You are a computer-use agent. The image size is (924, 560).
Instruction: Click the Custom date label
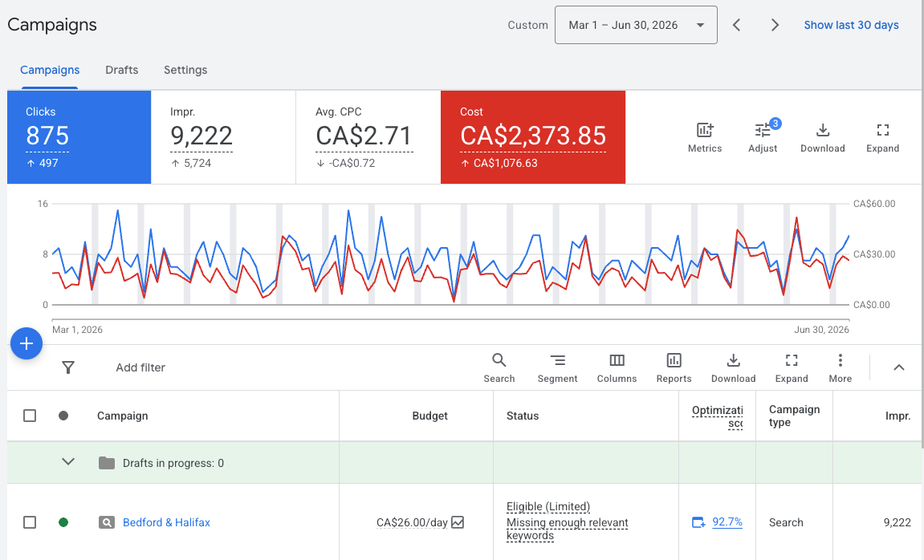527,26
